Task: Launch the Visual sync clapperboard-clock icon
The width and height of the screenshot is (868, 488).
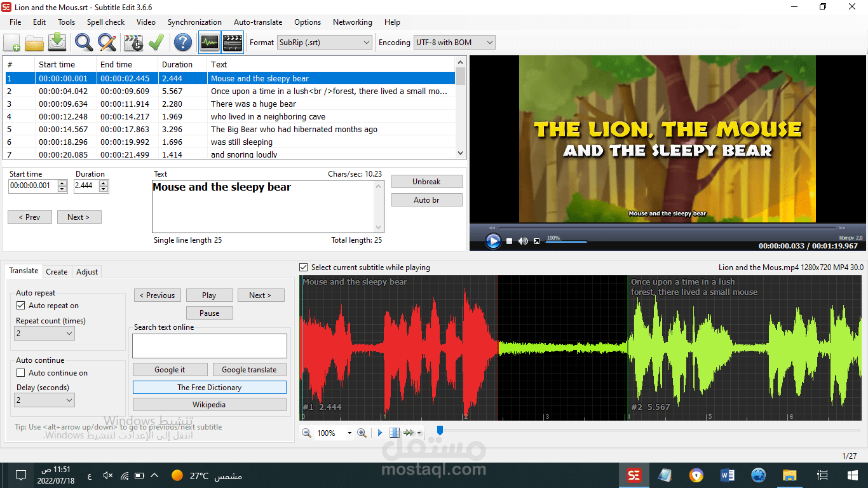Action: tap(133, 43)
